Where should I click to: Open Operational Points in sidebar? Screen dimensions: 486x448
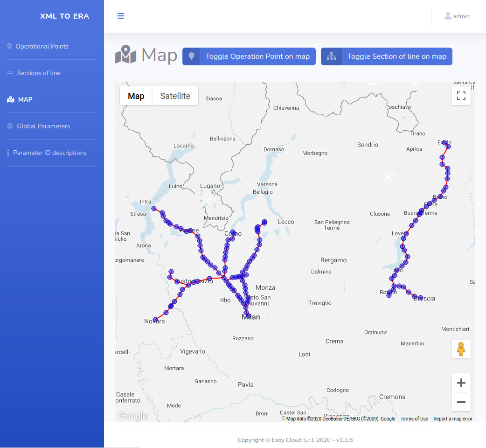click(x=42, y=46)
